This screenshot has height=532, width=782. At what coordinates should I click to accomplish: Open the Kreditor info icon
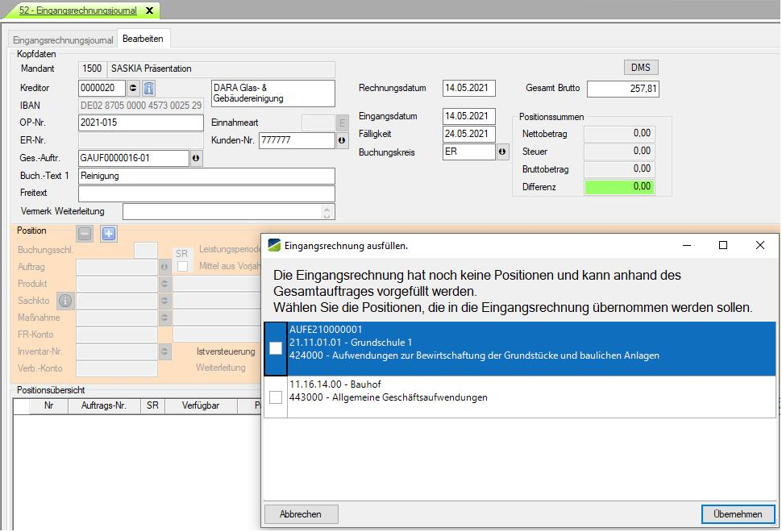(148, 88)
